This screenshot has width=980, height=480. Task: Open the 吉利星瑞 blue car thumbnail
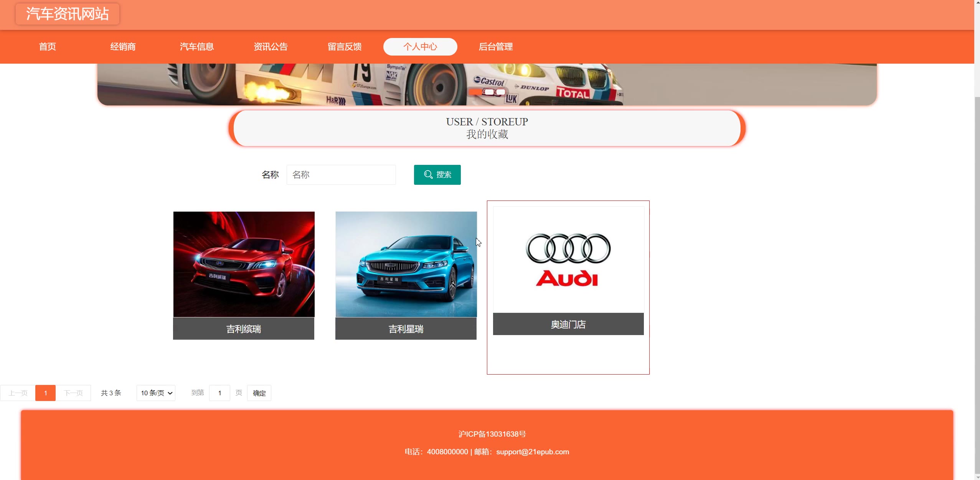pyautogui.click(x=406, y=264)
